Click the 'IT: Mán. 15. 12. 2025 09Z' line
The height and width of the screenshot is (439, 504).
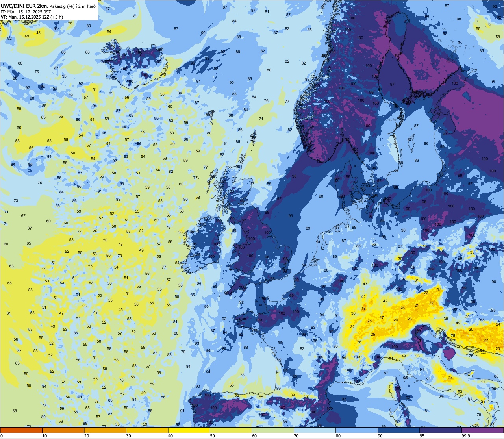(26, 12)
